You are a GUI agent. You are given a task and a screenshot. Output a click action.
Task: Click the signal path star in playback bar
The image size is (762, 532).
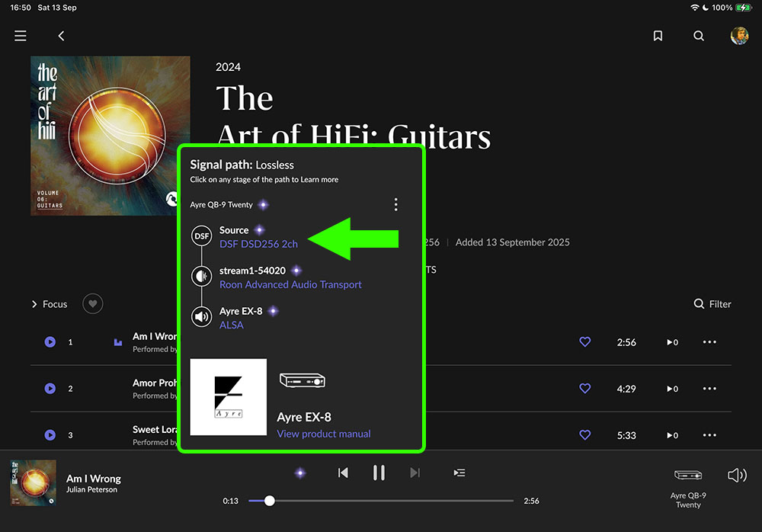pyautogui.click(x=300, y=473)
